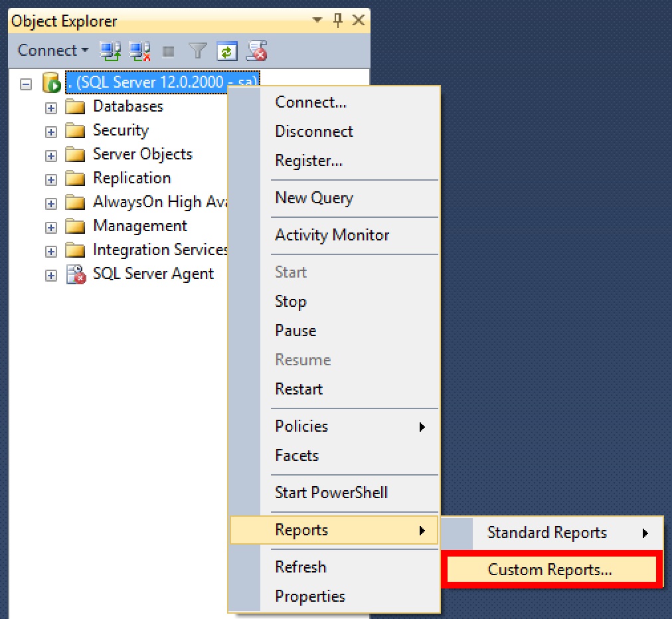Click the Server Objects folder icon
This screenshot has height=619, width=672.
(75, 155)
